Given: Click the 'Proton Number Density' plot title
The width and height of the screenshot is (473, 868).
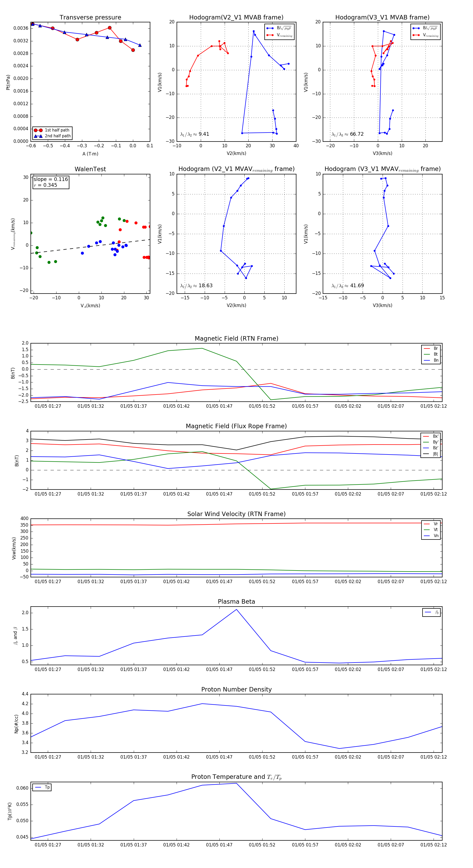Looking at the screenshot, I should click(236, 689).
